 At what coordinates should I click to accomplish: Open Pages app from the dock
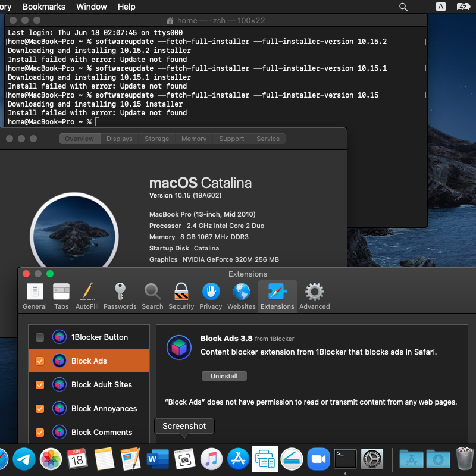[131, 459]
